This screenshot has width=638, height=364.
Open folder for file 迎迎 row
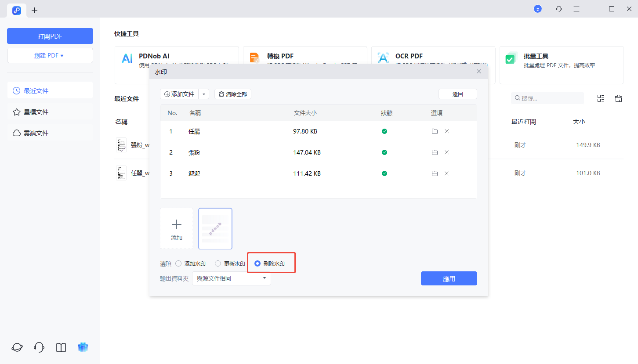(x=435, y=173)
